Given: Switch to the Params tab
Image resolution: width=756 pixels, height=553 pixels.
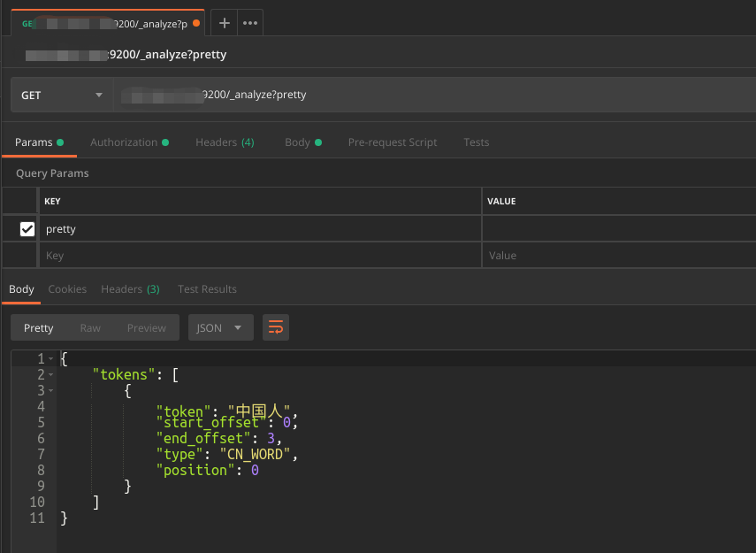Looking at the screenshot, I should pyautogui.click(x=39, y=142).
